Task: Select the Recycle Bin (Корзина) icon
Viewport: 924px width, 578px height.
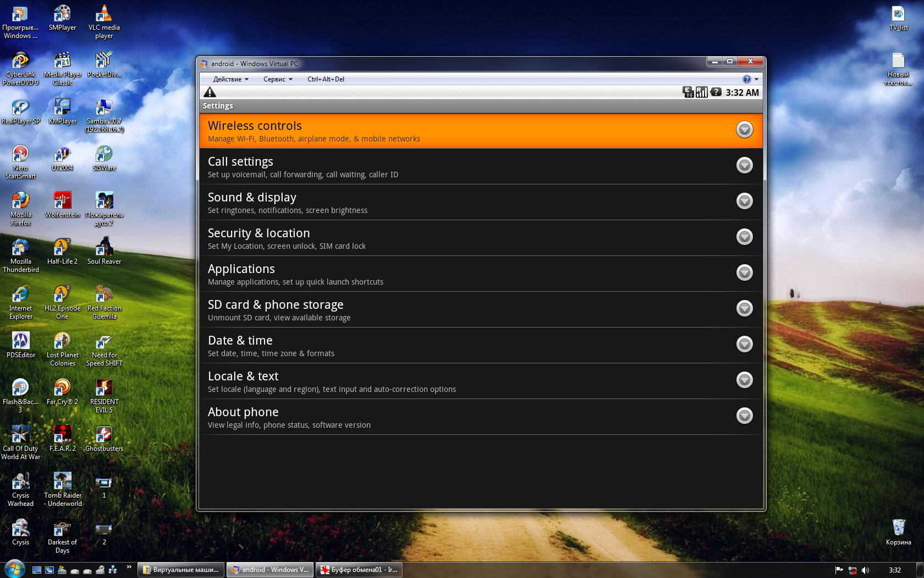Action: click(898, 532)
